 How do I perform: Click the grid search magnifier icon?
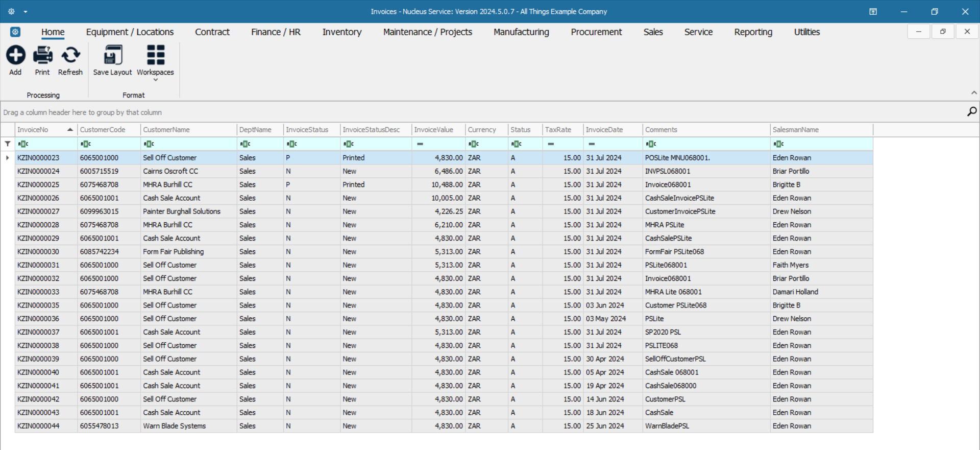point(971,111)
